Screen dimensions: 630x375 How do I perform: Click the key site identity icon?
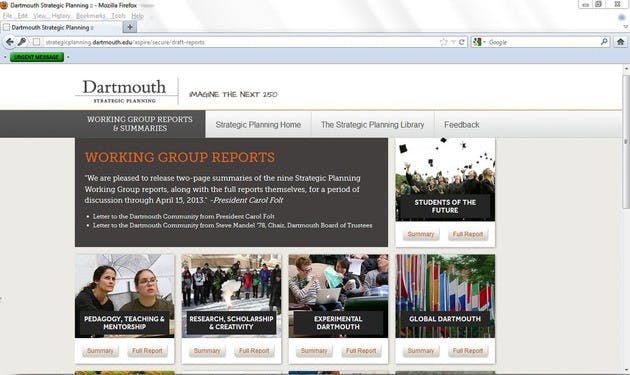pos(22,42)
